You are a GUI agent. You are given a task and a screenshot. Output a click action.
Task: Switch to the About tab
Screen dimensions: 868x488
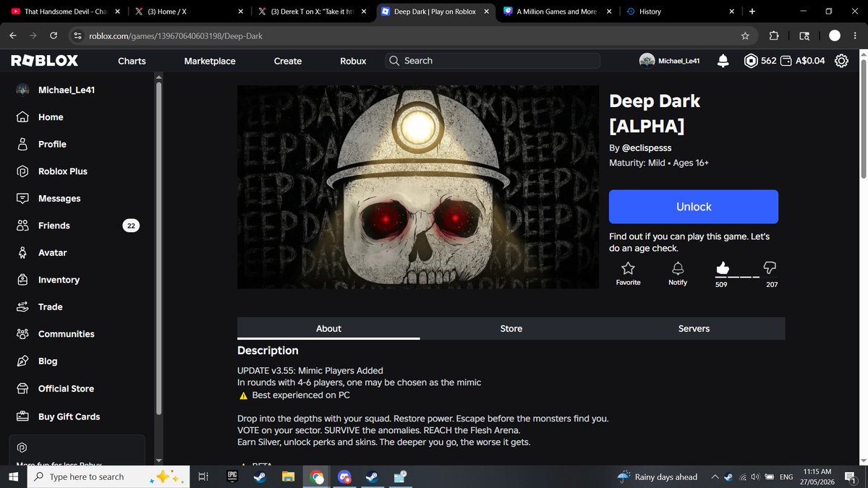328,328
